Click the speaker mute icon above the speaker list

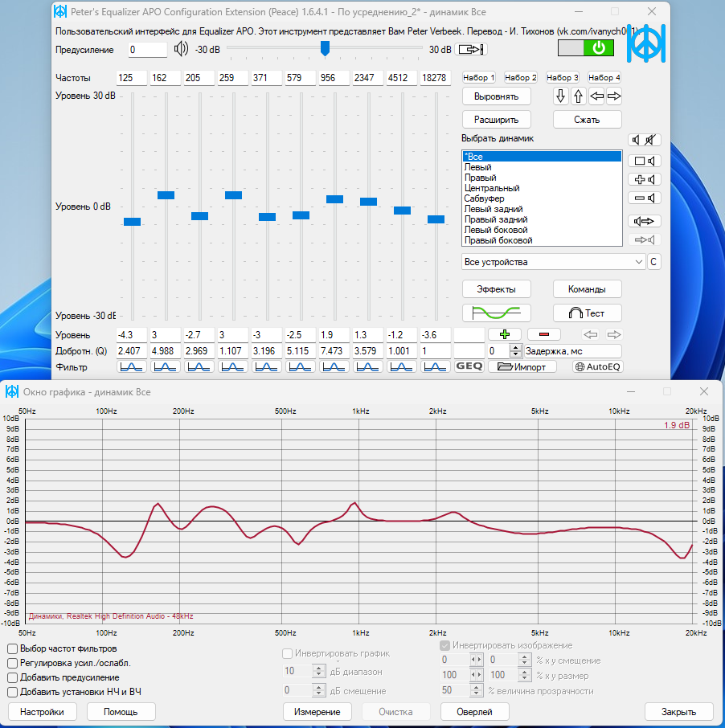pos(644,140)
